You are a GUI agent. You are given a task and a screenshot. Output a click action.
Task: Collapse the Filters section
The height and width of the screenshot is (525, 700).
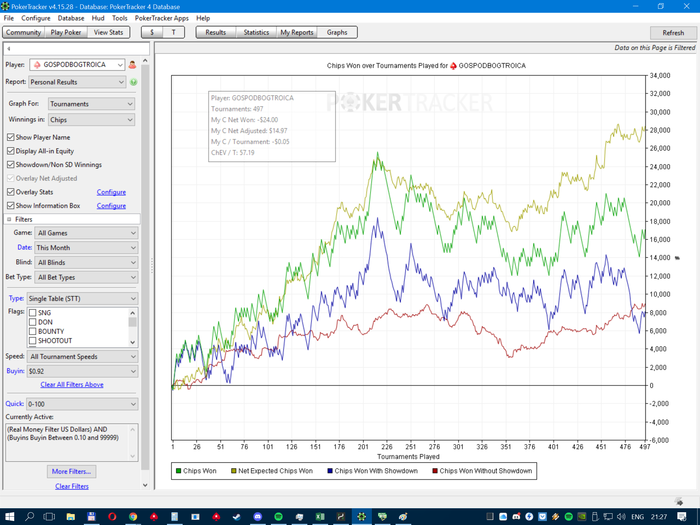point(9,219)
